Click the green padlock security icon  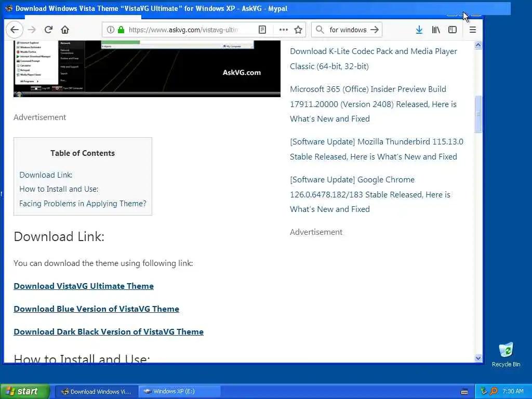point(121,30)
